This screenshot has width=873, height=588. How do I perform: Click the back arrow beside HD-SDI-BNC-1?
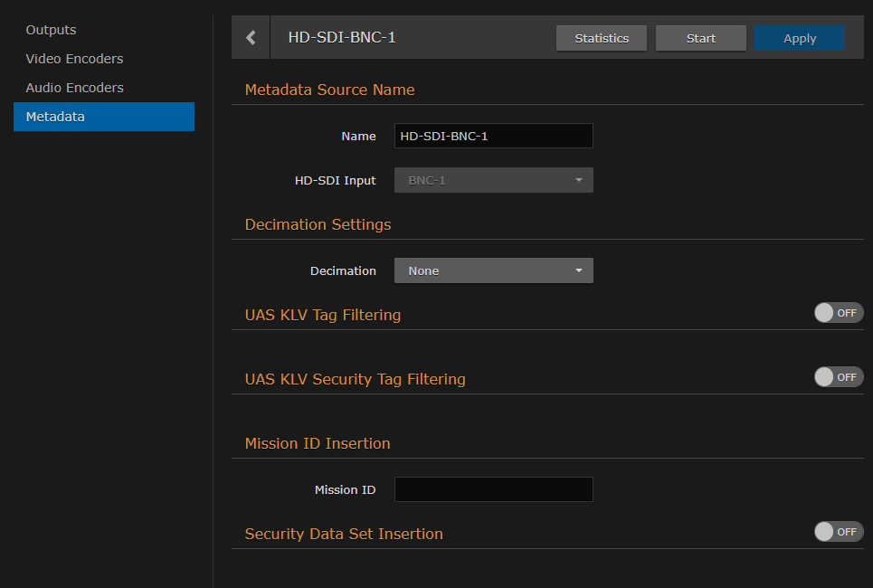(x=251, y=37)
